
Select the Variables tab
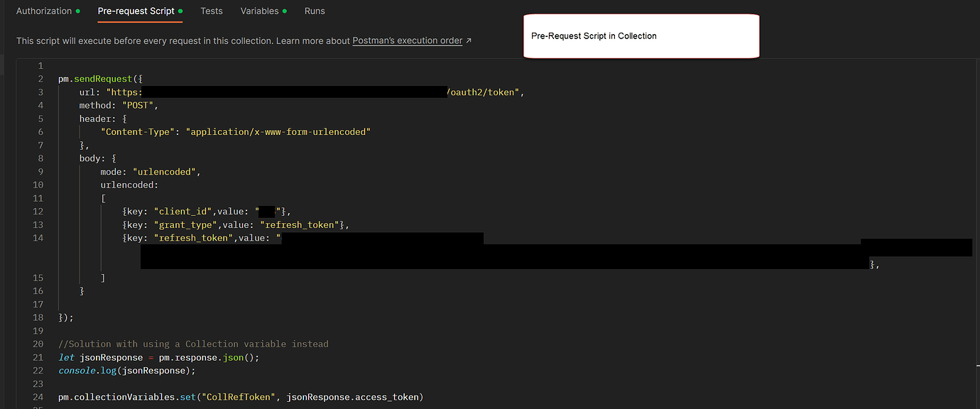[x=260, y=11]
